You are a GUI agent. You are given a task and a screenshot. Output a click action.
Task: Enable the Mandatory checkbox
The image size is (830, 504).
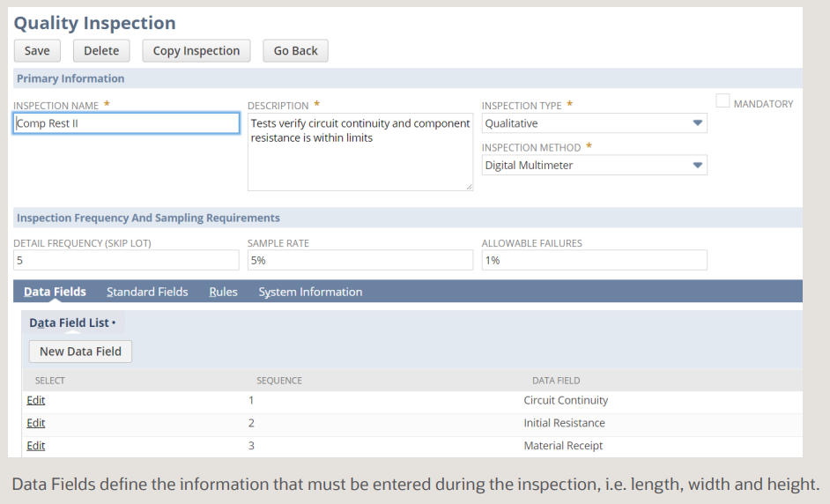(723, 102)
